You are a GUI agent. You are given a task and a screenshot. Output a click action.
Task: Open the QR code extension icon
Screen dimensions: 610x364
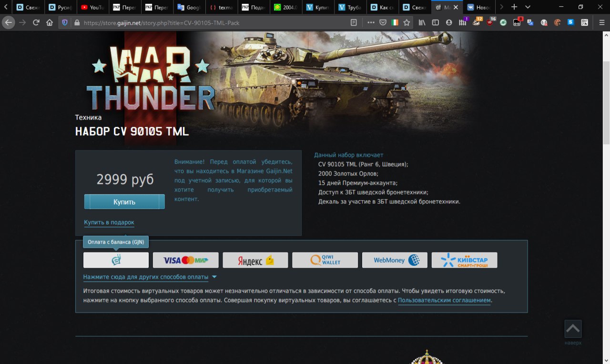click(x=584, y=22)
